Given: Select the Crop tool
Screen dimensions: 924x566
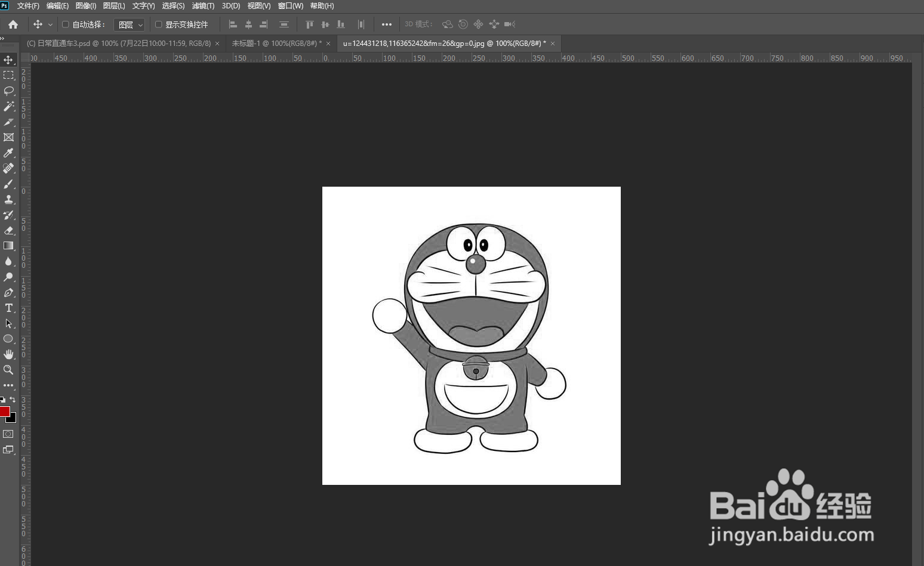Looking at the screenshot, I should (x=8, y=122).
